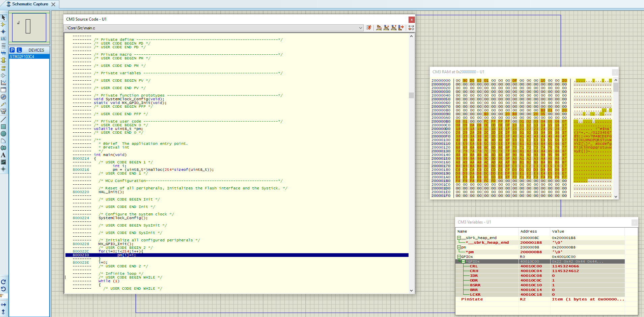Click the source code vertical scrollbar thumb

click(x=411, y=95)
